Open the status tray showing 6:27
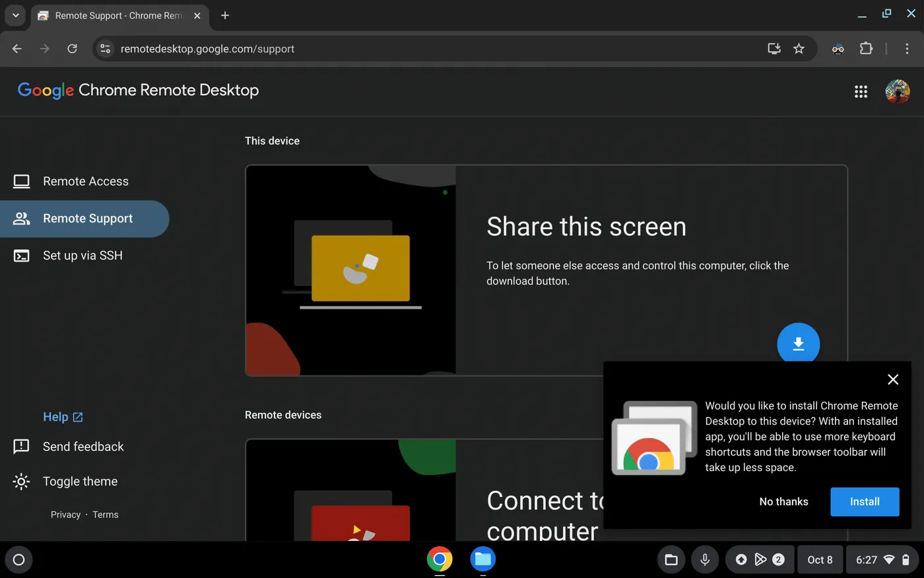 click(x=882, y=560)
